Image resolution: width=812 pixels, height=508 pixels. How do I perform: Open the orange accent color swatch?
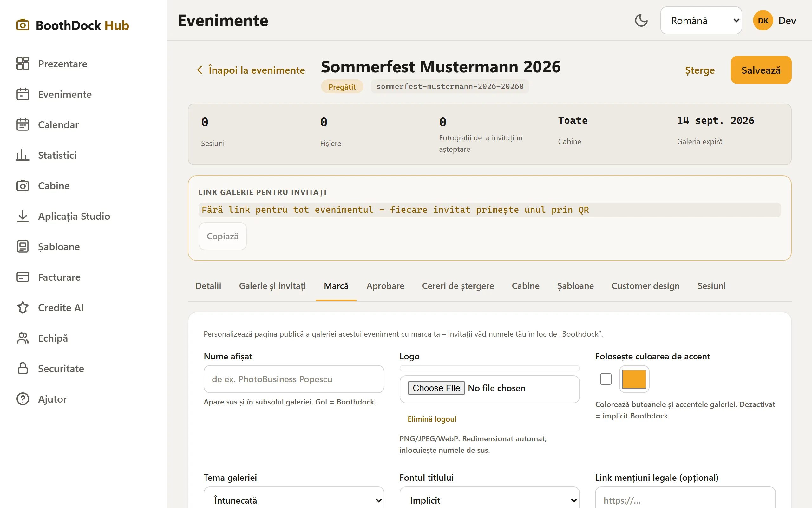(634, 379)
